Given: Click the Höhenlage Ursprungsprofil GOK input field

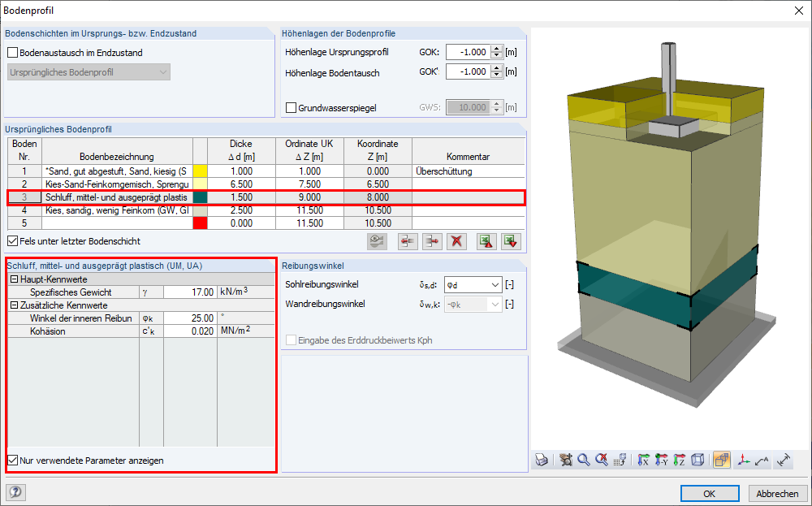Looking at the screenshot, I should pyautogui.click(x=469, y=52).
